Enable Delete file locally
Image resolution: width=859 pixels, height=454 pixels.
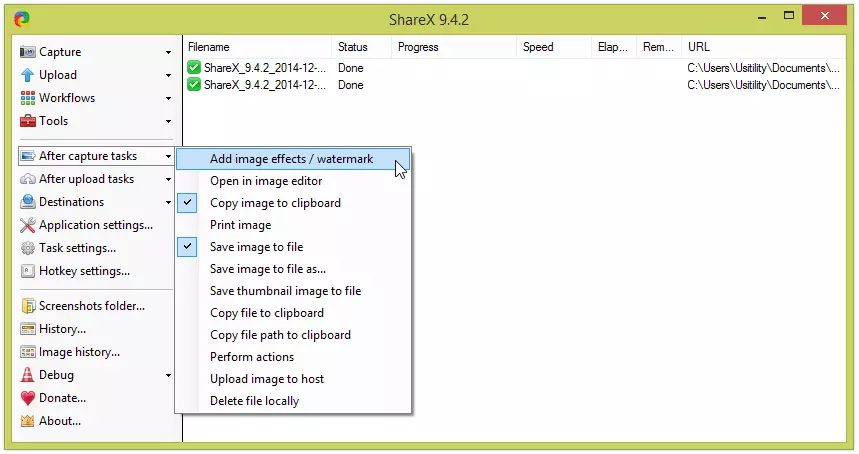[293, 401]
